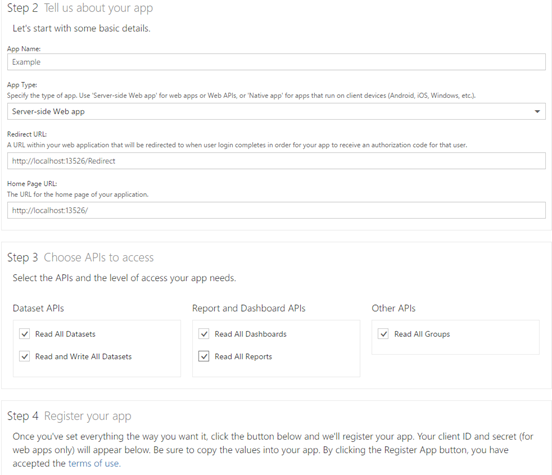Focus the Redirect URL text field
Screen dimensions: 552x475
click(x=276, y=161)
